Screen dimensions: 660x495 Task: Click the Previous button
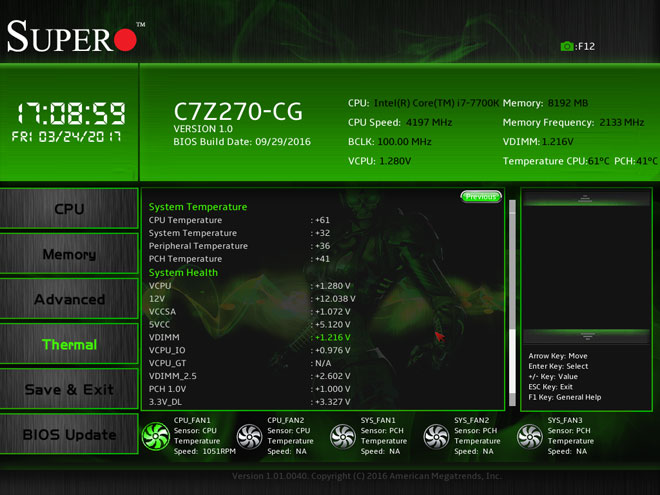point(481,197)
